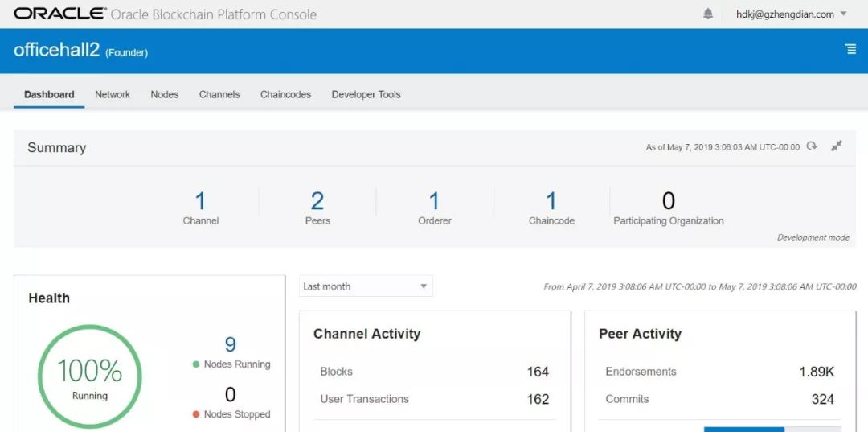The height and width of the screenshot is (432, 868).
Task: Click the 100% Running health gauge
Action: click(90, 376)
